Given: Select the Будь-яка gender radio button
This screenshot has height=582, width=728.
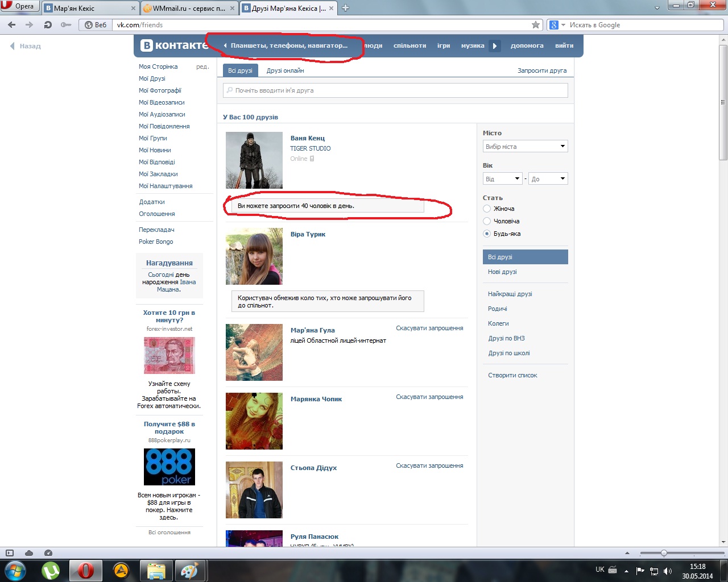Looking at the screenshot, I should pyautogui.click(x=487, y=234).
